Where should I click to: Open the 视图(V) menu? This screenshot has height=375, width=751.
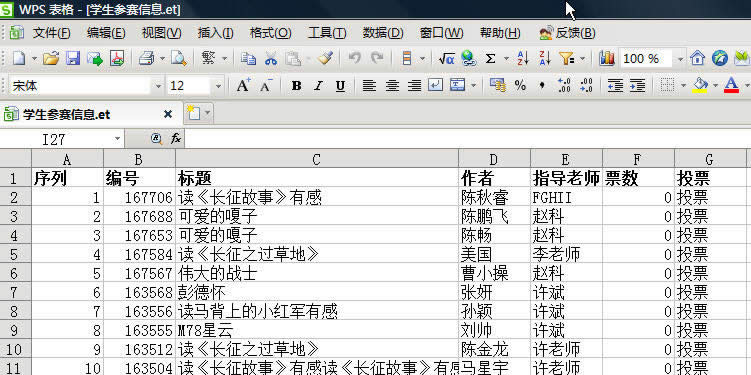(161, 33)
